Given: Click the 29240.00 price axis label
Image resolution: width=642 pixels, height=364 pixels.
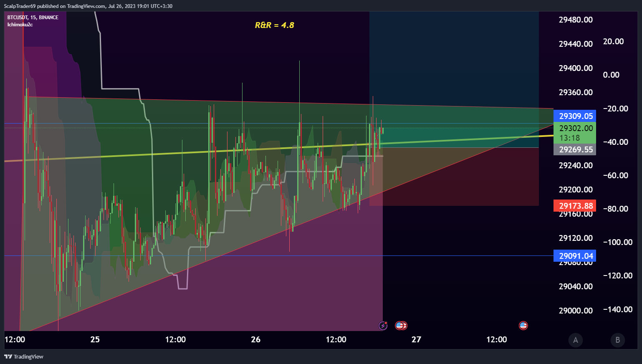Looking at the screenshot, I should (576, 165).
